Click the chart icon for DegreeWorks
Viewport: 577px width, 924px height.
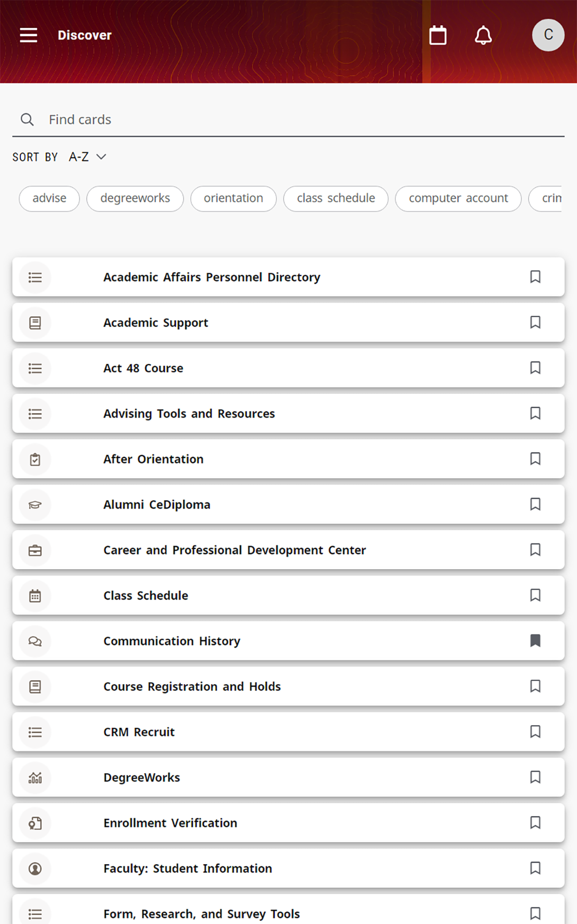tap(35, 778)
